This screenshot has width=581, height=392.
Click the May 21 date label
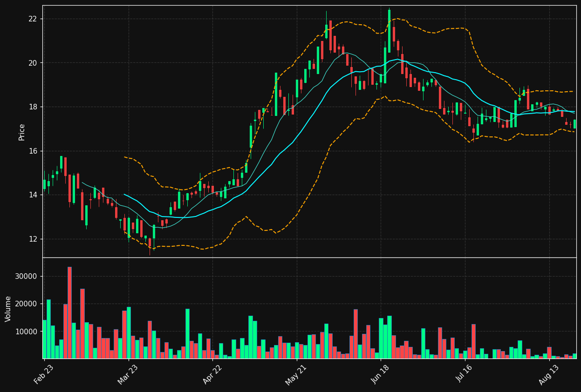(x=296, y=374)
